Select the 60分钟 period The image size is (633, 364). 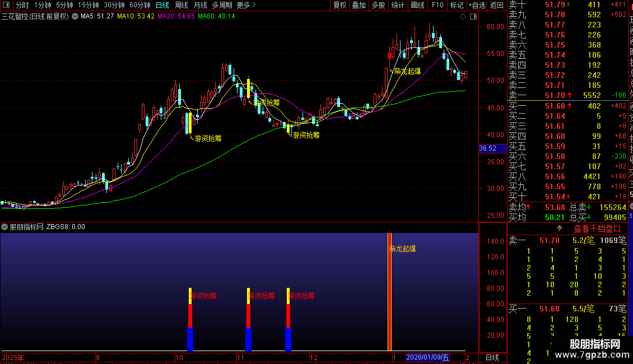click(140, 5)
